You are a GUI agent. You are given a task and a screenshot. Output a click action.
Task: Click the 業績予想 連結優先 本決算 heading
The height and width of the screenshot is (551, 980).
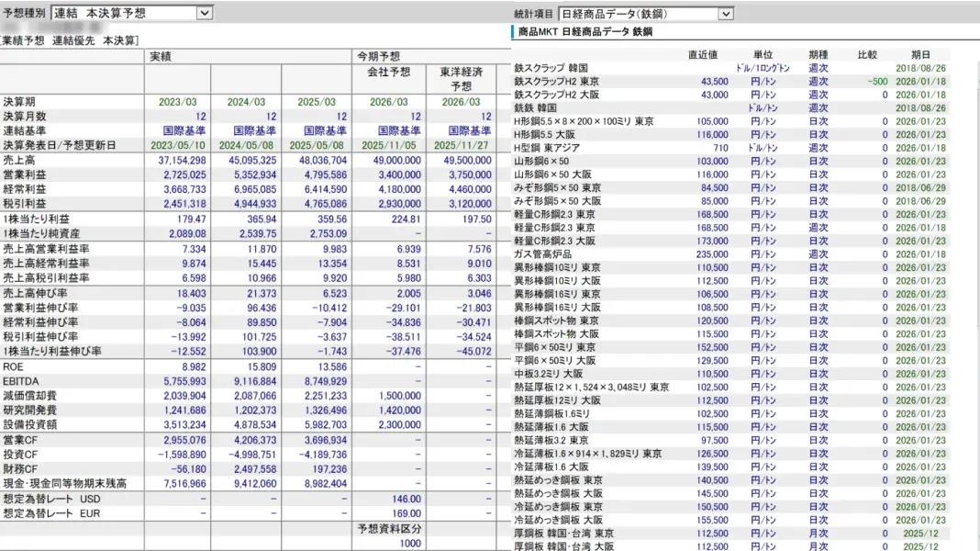(69, 40)
